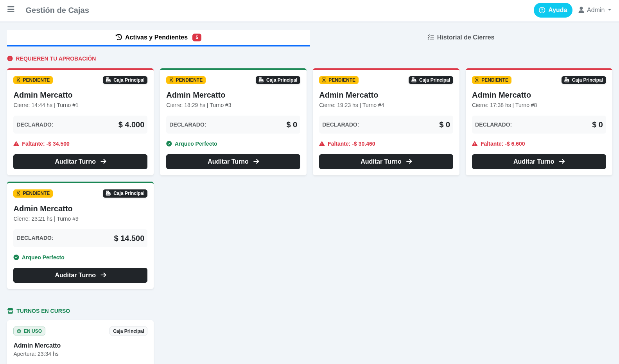Click the Ayuda help button
Screen dimensions: 619x364
click(553, 10)
